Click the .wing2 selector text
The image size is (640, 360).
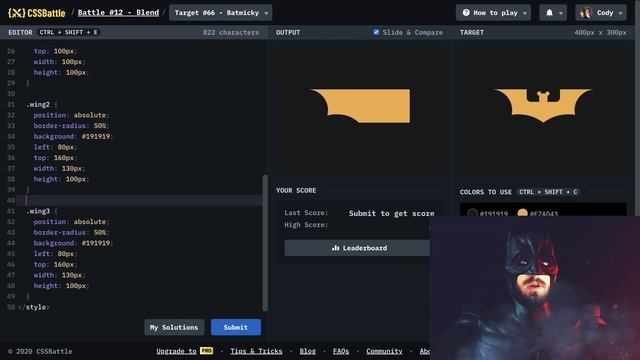[x=38, y=104]
